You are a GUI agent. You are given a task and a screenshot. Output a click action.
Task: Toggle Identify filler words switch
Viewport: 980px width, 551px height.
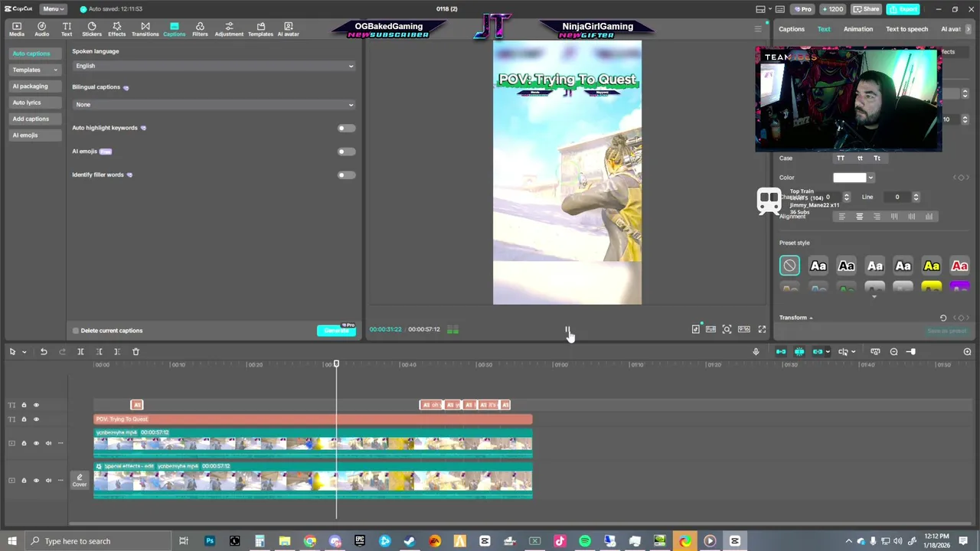click(x=346, y=174)
